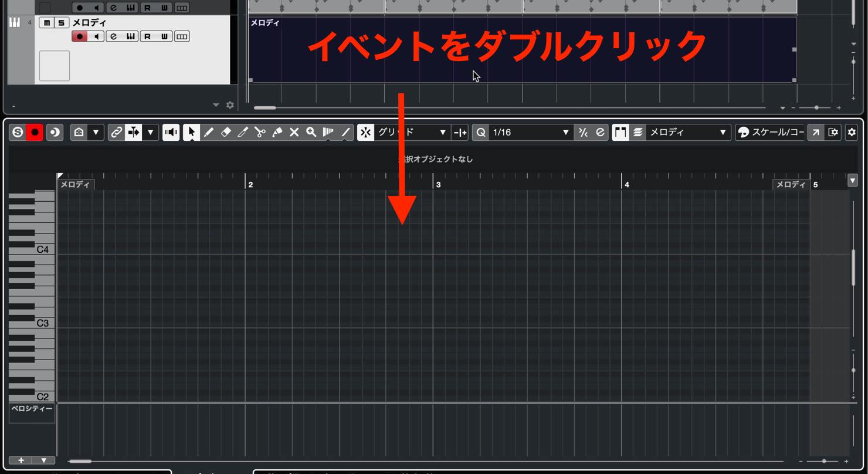Expand track list small triangle menu

(x=215, y=105)
